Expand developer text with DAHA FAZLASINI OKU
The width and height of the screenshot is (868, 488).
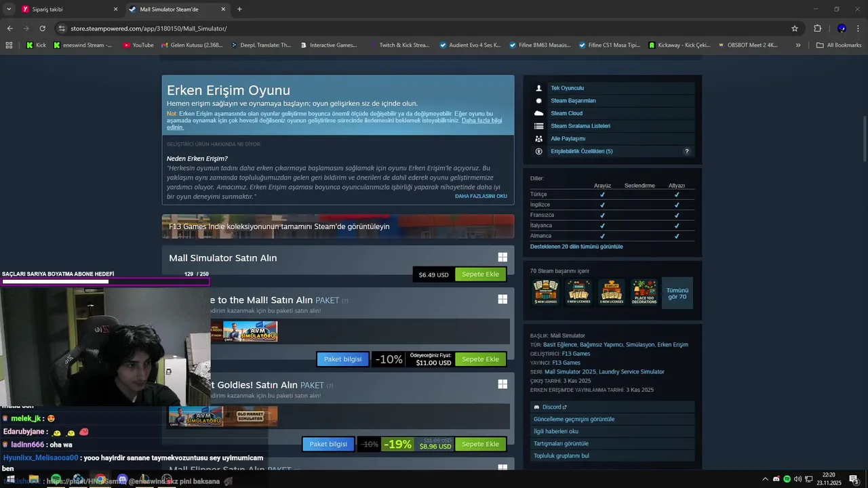pos(481,197)
